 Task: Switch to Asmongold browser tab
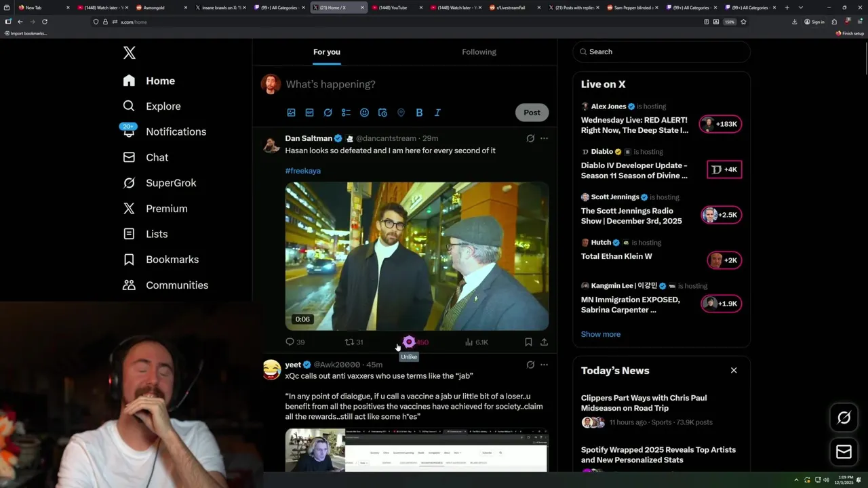pos(160,7)
